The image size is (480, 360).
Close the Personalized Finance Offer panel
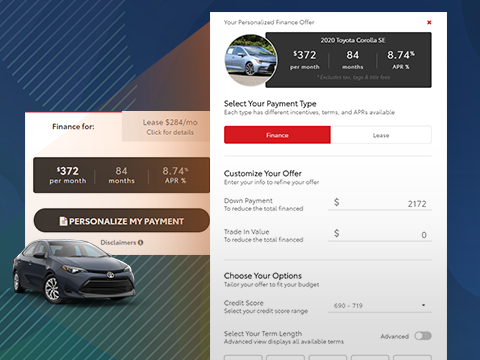429,22
